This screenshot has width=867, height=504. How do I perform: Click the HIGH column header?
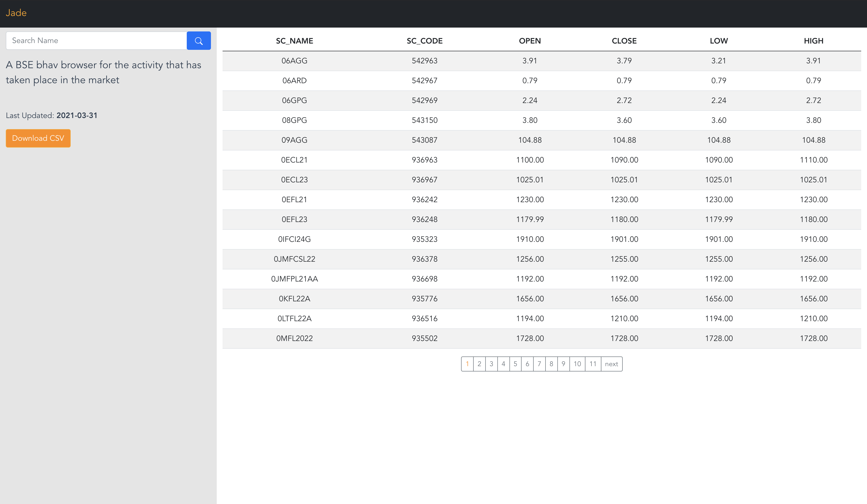point(813,41)
